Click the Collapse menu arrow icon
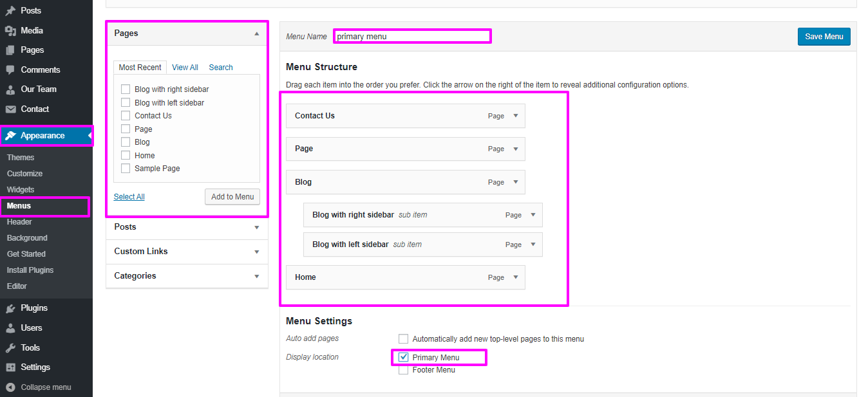868x397 pixels. click(10, 387)
